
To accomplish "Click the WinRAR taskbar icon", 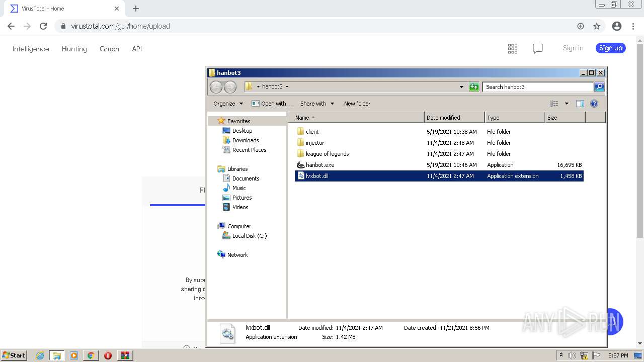I will 125,355.
